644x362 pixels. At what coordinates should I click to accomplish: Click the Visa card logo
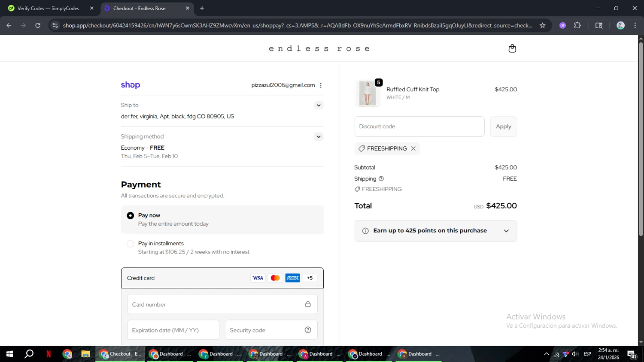[258, 278]
